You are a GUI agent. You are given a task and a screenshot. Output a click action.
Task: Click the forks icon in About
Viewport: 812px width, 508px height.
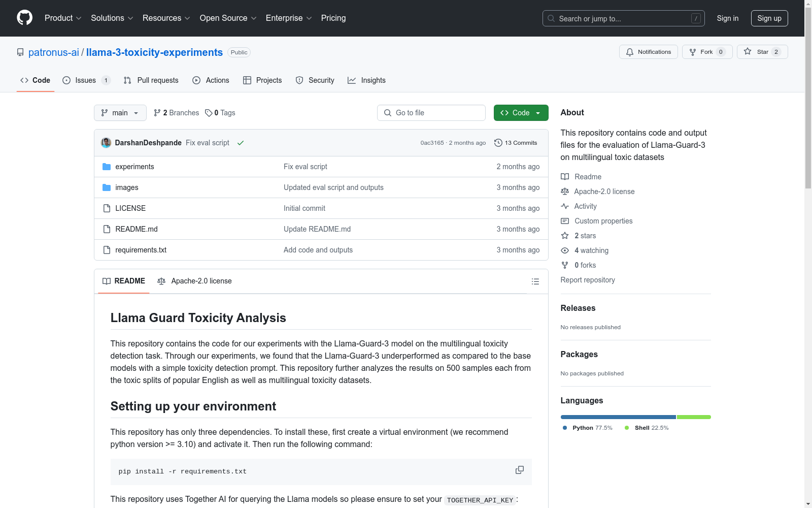[565, 265]
